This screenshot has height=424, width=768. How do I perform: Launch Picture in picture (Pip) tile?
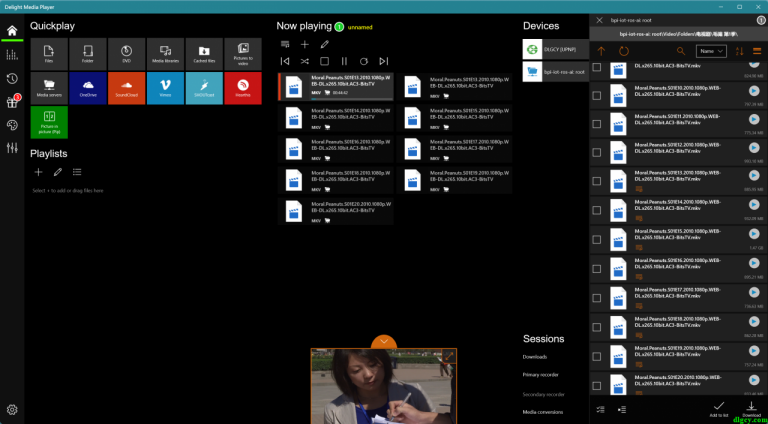pyautogui.click(x=49, y=121)
